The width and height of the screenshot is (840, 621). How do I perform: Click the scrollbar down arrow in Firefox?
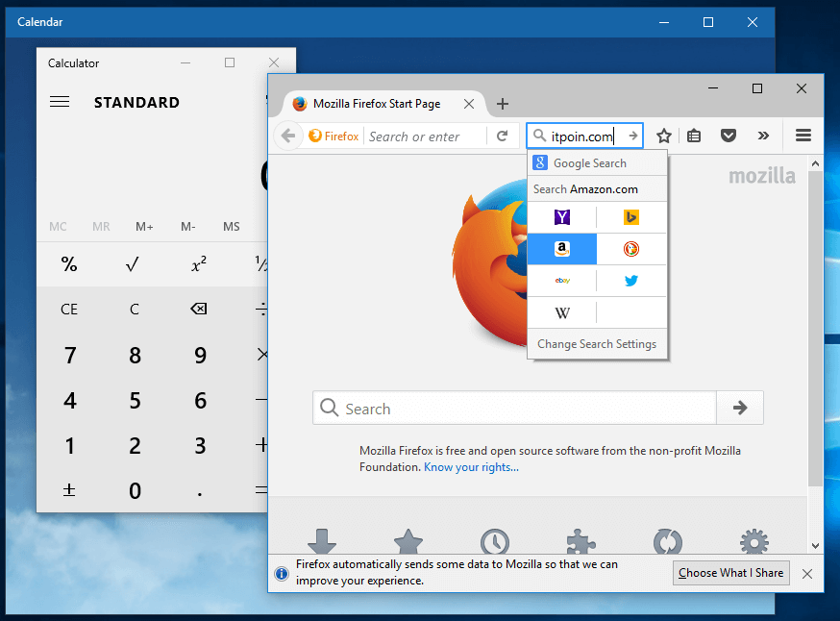click(815, 546)
